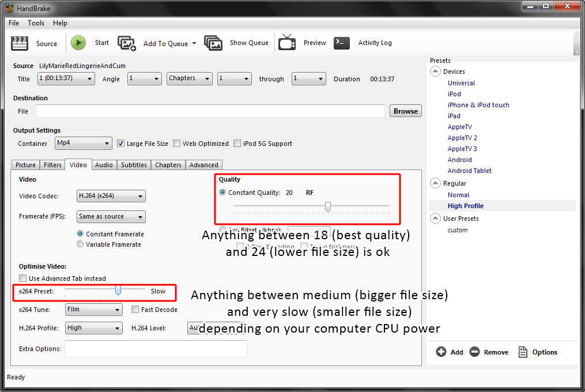Click the x264 Preset slider handle
585x392 pixels.
pos(118,291)
